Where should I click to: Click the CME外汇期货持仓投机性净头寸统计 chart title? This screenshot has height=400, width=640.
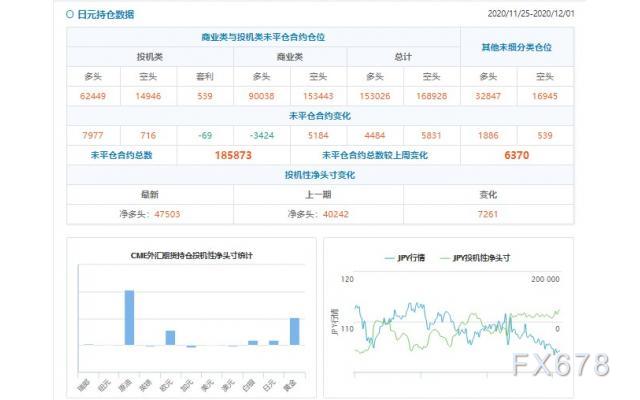pyautogui.click(x=191, y=256)
